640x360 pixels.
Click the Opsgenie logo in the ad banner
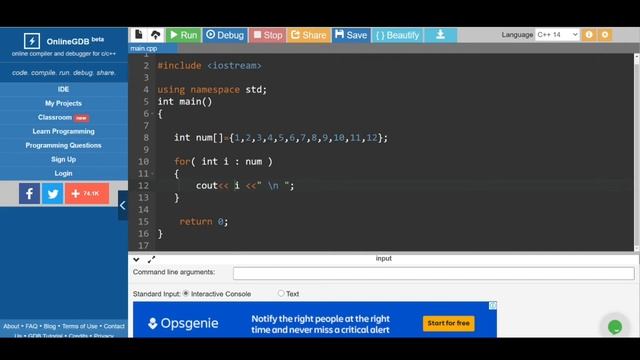point(183,323)
